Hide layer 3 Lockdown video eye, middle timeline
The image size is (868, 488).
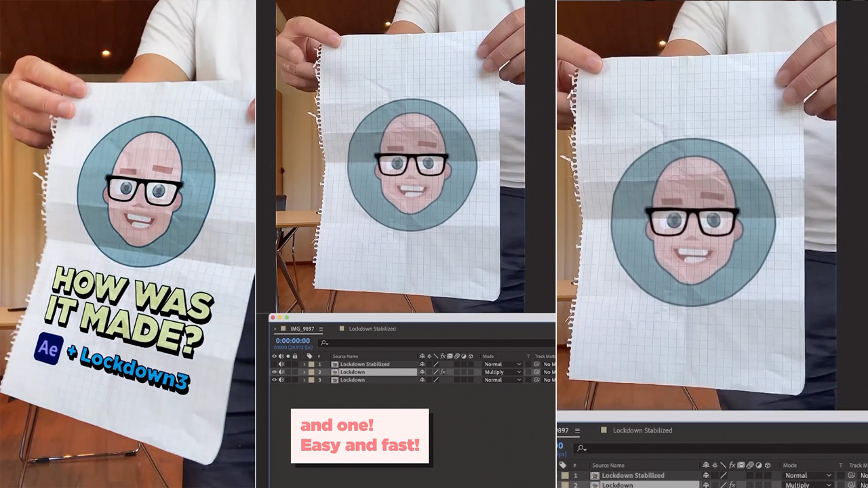click(x=275, y=380)
